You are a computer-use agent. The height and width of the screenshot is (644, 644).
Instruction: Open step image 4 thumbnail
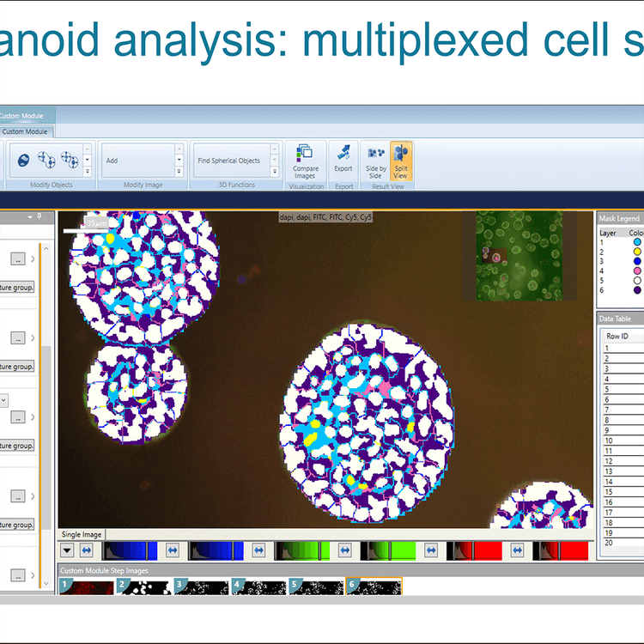[258, 586]
